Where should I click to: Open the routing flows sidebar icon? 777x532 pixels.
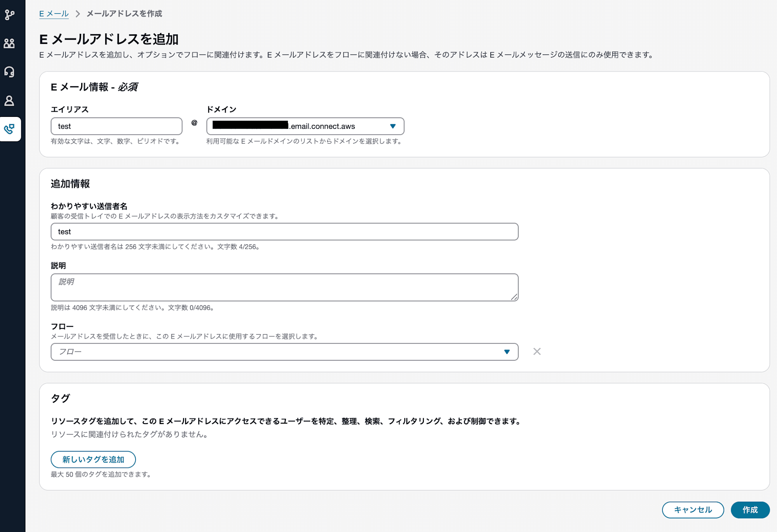[x=9, y=15]
